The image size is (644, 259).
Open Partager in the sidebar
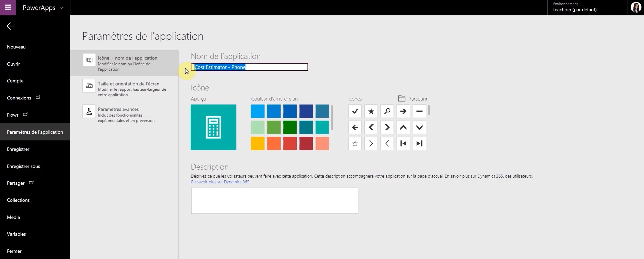(20, 183)
